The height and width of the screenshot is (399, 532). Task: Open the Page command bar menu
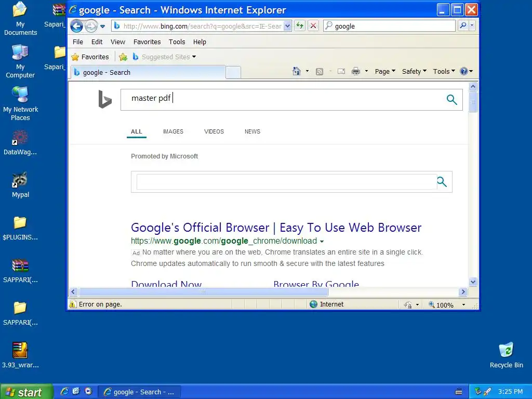[x=385, y=71]
